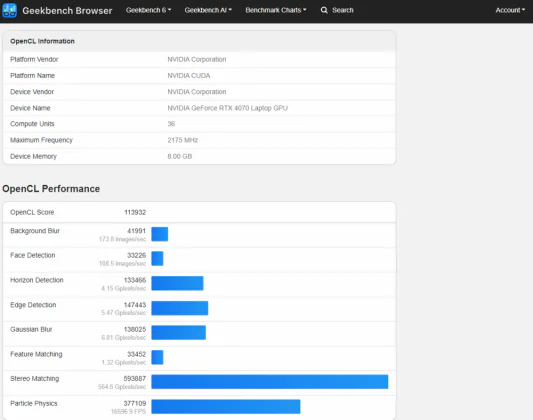
Task: Click the Search link in navbar
Action: (x=343, y=10)
